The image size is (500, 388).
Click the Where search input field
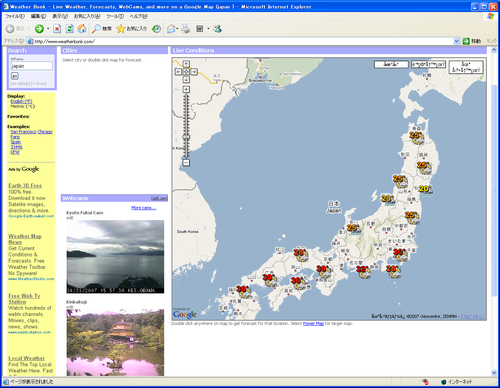32,66
